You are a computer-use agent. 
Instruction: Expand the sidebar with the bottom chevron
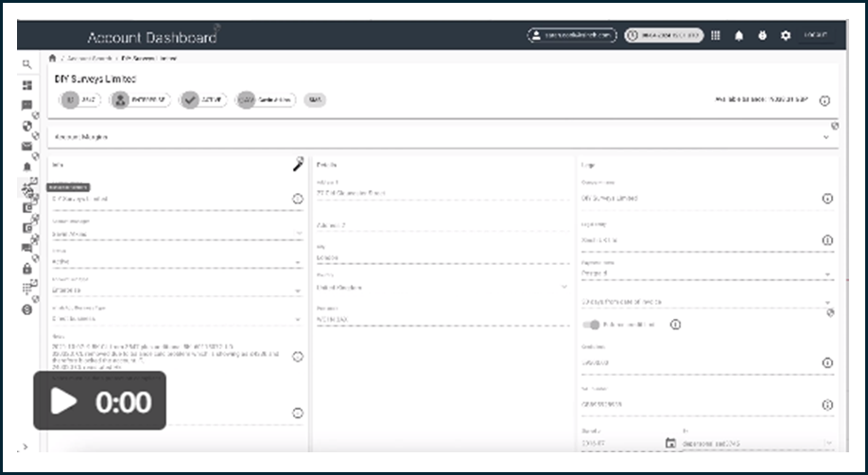point(26,447)
